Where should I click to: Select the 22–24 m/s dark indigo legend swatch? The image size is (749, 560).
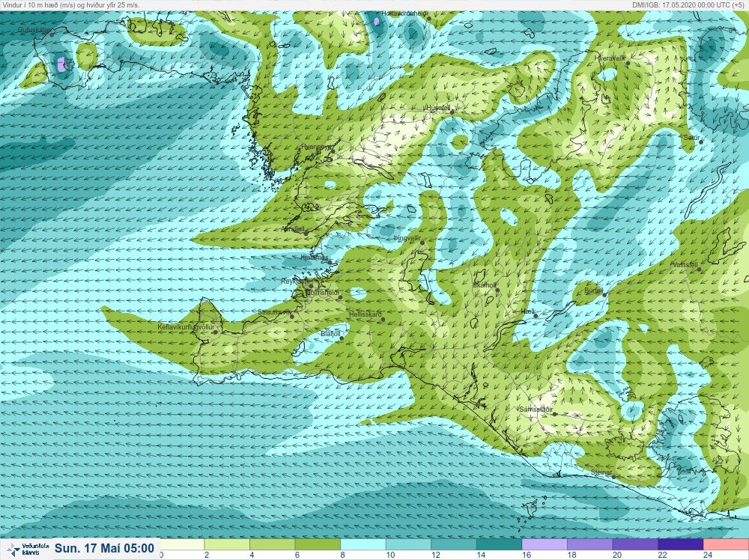[x=681, y=544]
